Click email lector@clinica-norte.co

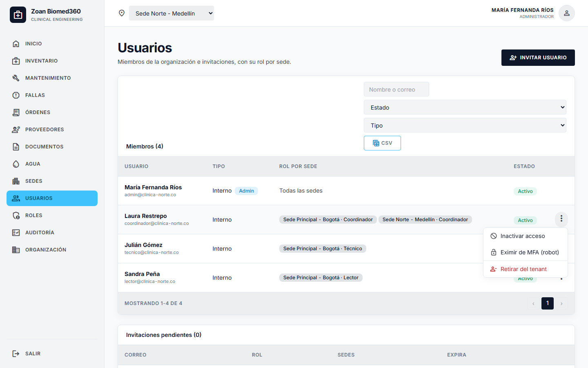point(150,281)
